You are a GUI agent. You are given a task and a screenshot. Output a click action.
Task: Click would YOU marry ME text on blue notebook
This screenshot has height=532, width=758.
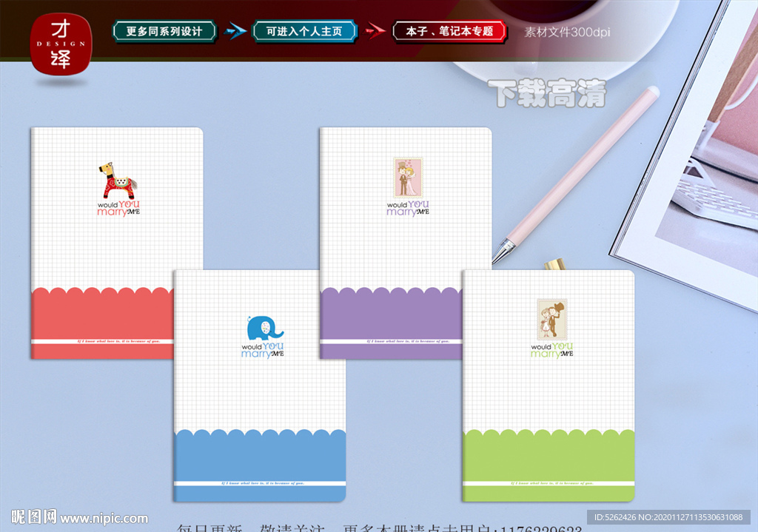tap(263, 350)
